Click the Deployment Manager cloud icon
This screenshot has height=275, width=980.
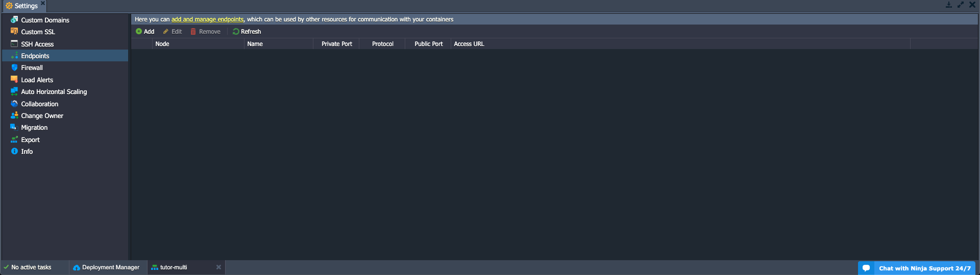77,267
